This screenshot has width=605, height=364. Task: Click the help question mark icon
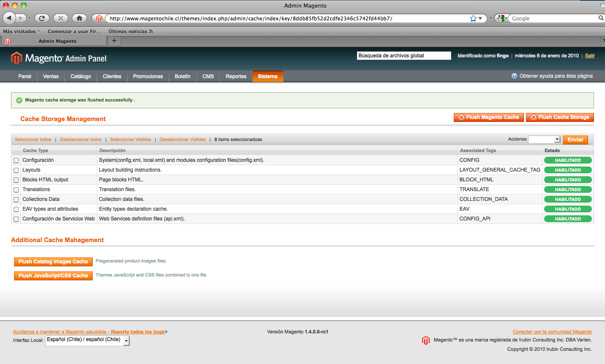[515, 76]
